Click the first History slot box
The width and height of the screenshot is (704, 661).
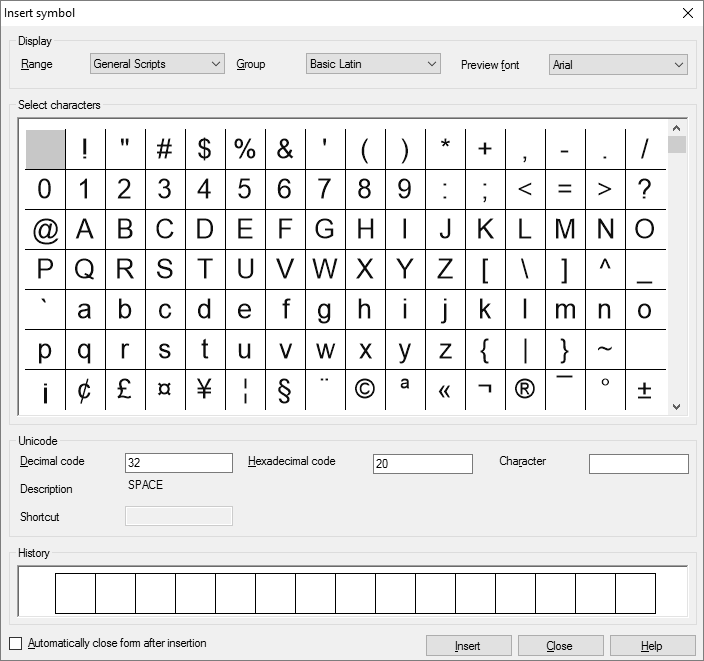(x=75, y=593)
